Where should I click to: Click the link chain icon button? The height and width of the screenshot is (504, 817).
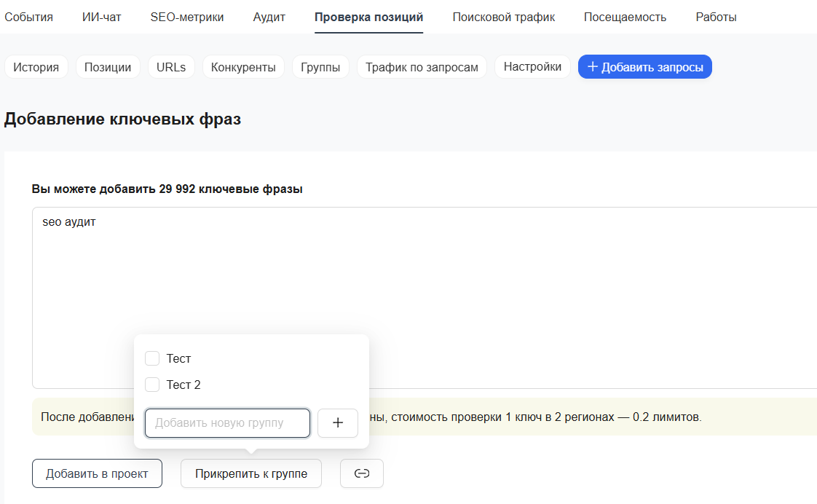click(361, 473)
